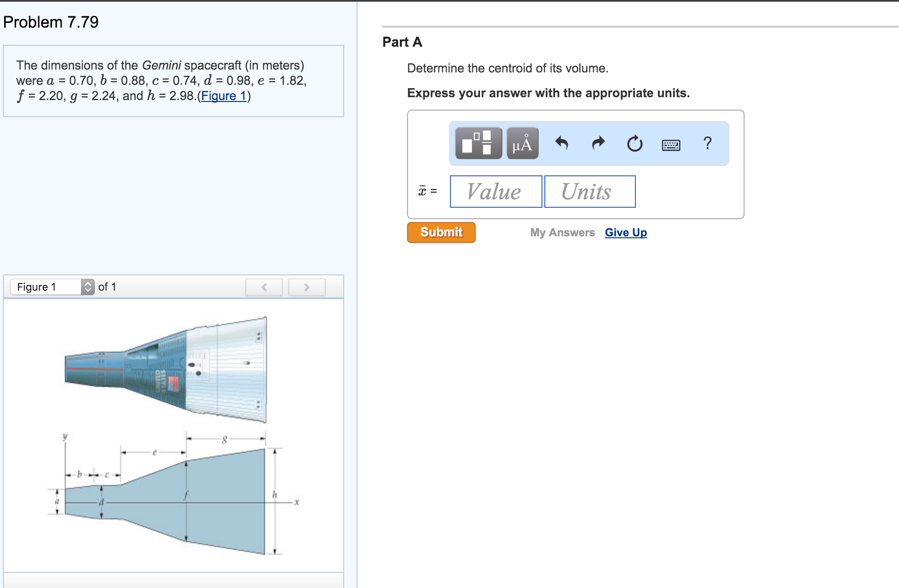
Task: Click the Problem 7.79 title
Action: [x=51, y=22]
